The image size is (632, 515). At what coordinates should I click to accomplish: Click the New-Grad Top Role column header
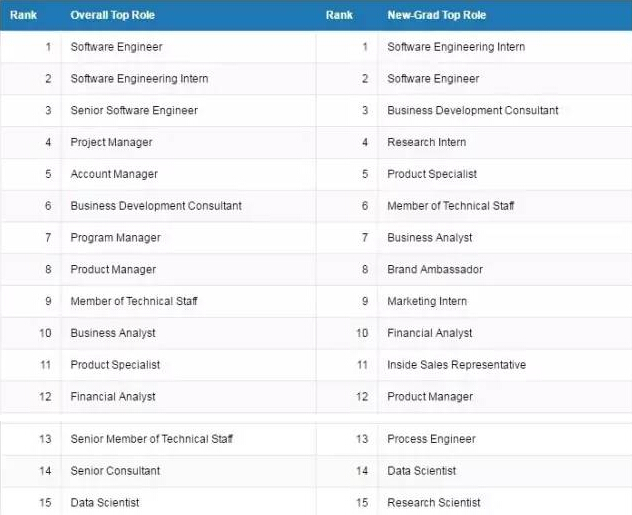(x=437, y=15)
